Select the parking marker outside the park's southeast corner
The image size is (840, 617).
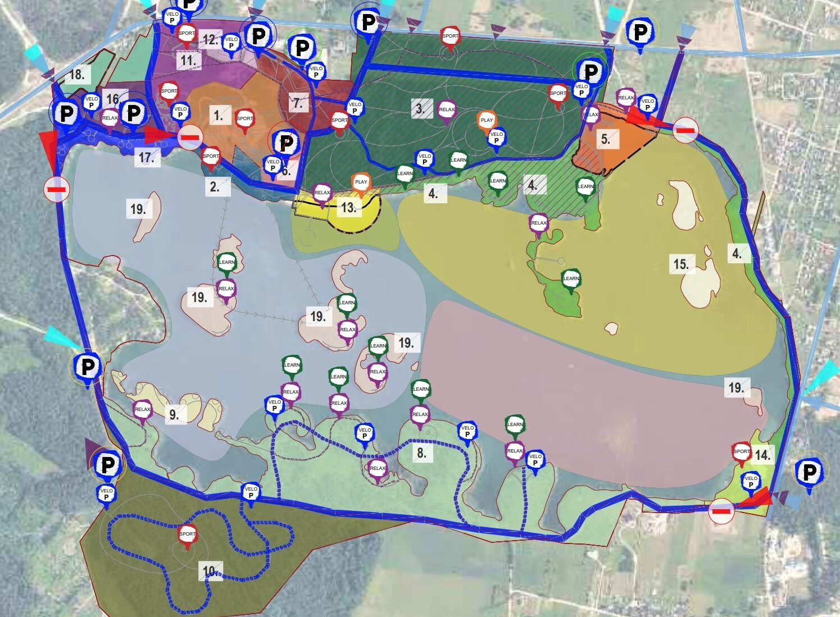(x=809, y=472)
